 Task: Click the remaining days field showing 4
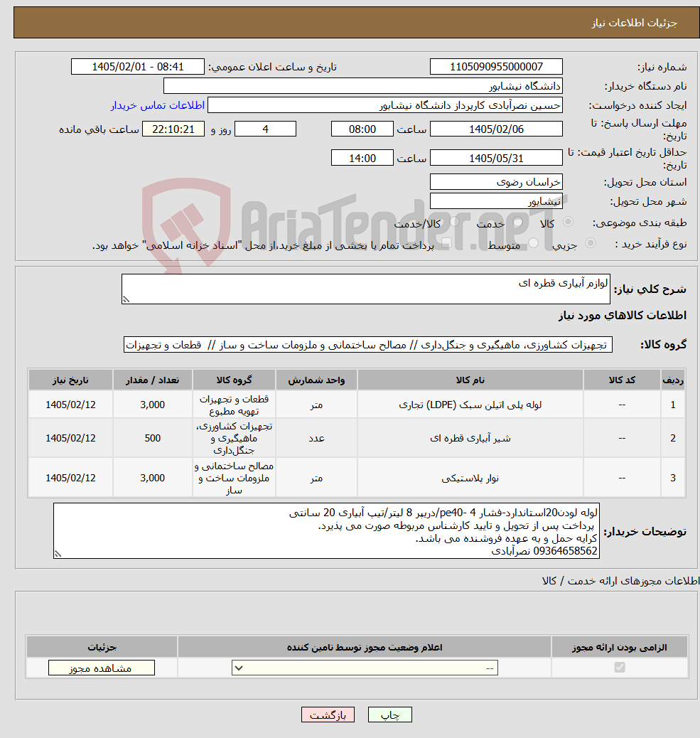265,129
